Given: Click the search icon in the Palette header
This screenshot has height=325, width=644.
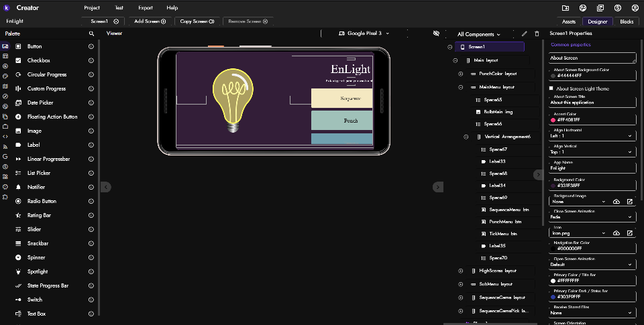Looking at the screenshot, I should pyautogui.click(x=91, y=33).
